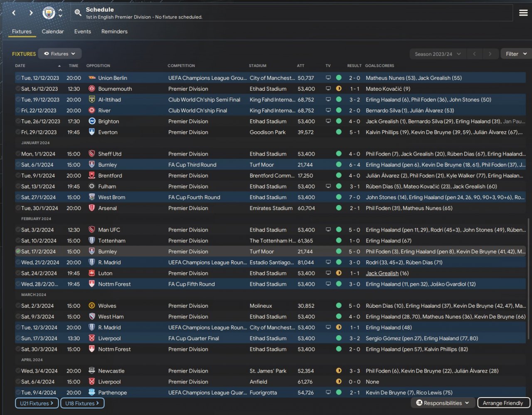Viewport: 532px width, 415px height.
Task: Sort fixtures by the Date column header
Action: (x=20, y=66)
